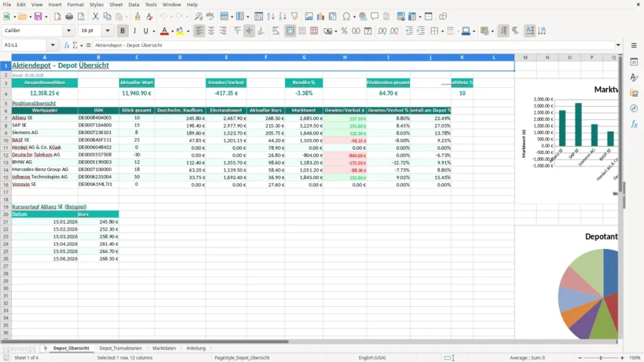Sort ascending with the A-Z icon

click(270, 16)
